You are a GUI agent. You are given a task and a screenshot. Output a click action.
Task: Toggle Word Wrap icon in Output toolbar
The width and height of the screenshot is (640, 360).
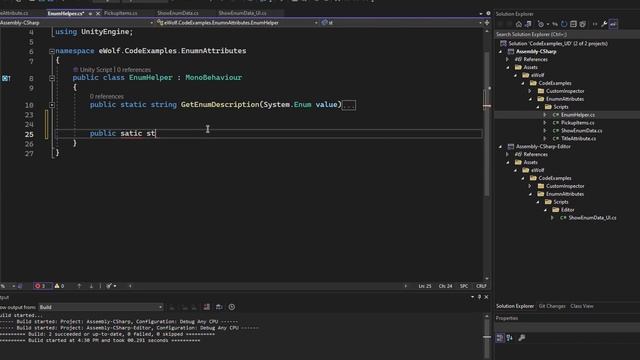click(x=219, y=307)
